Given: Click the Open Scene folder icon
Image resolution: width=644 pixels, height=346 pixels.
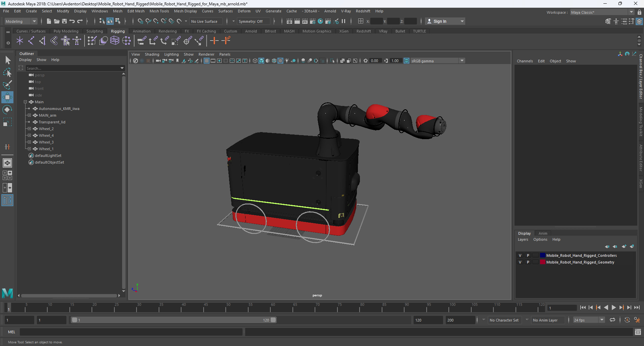Looking at the screenshot, I should 57,21.
